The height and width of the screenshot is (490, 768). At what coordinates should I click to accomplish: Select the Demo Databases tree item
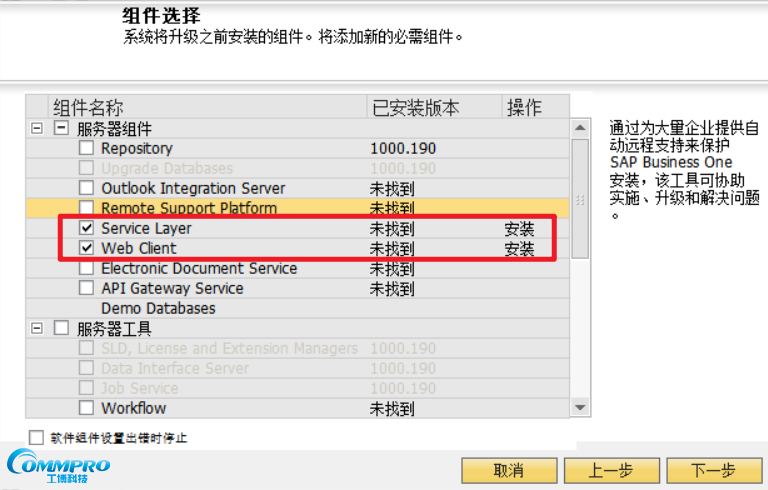158,309
